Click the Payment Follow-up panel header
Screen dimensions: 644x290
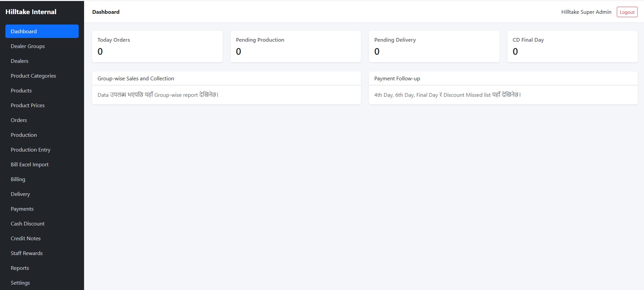point(503,78)
